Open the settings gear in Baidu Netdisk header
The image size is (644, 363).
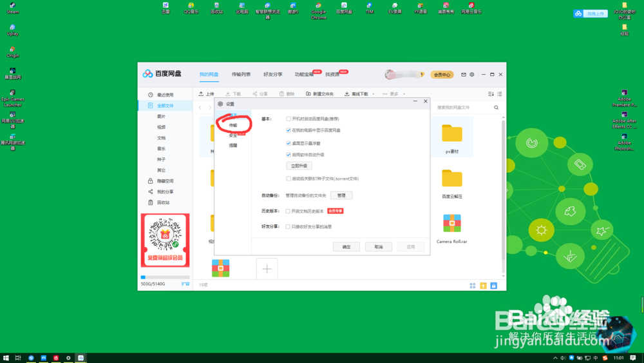pos(472,74)
